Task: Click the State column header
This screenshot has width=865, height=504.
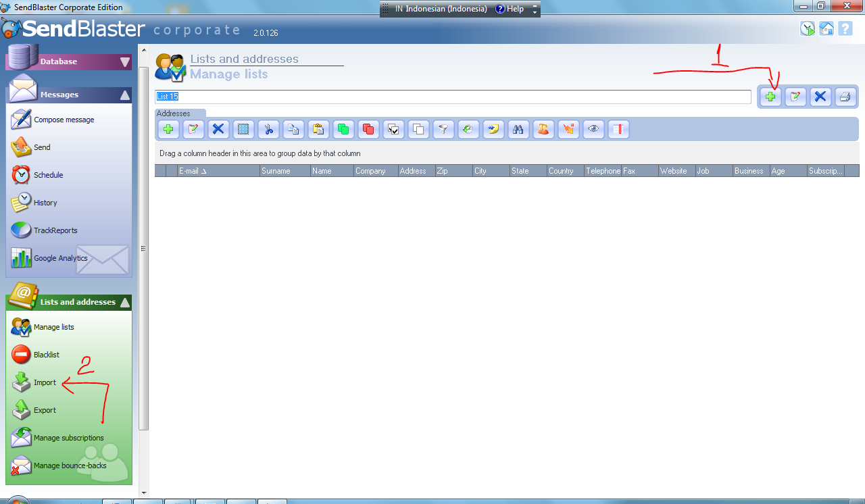Action: tap(528, 171)
